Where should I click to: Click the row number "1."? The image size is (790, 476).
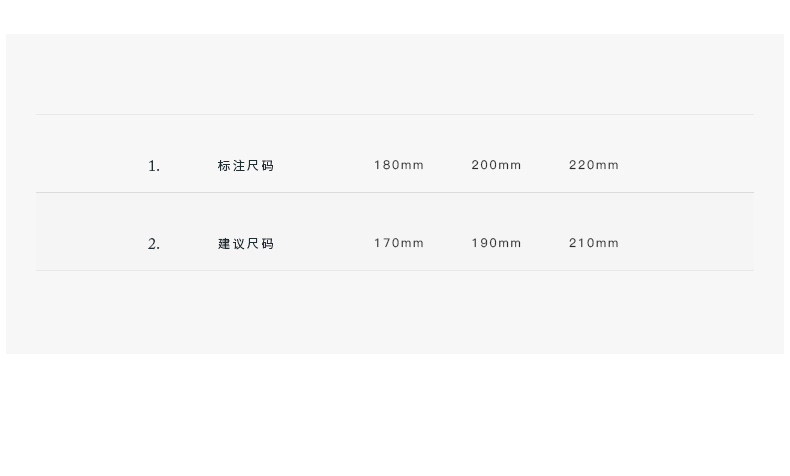pyautogui.click(x=154, y=166)
